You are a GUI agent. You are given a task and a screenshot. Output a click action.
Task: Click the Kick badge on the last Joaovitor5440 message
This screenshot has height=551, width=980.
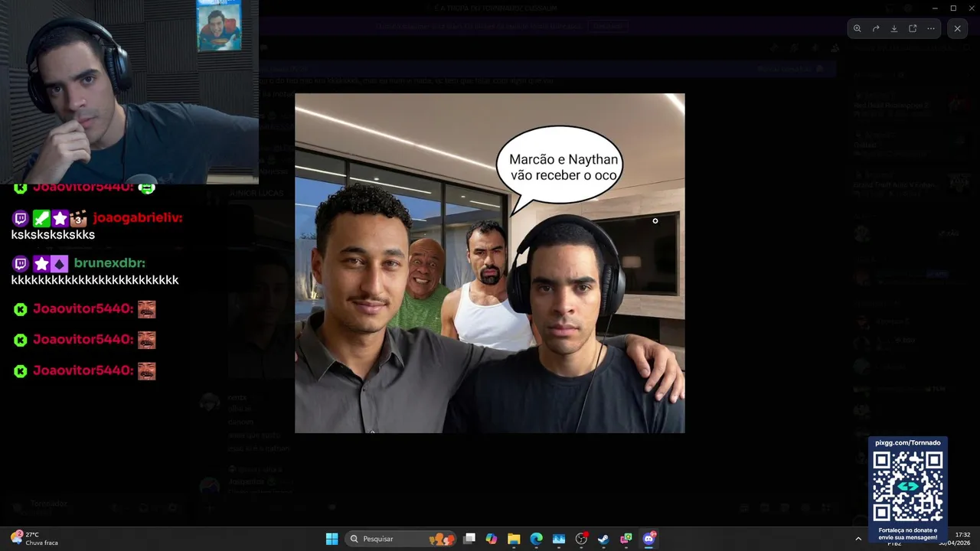tap(21, 371)
